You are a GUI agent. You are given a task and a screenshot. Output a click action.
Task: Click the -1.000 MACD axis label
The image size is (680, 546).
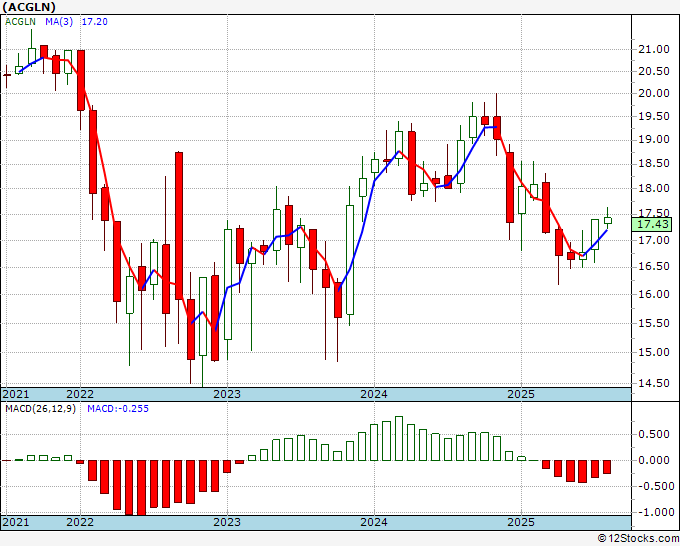pos(656,512)
